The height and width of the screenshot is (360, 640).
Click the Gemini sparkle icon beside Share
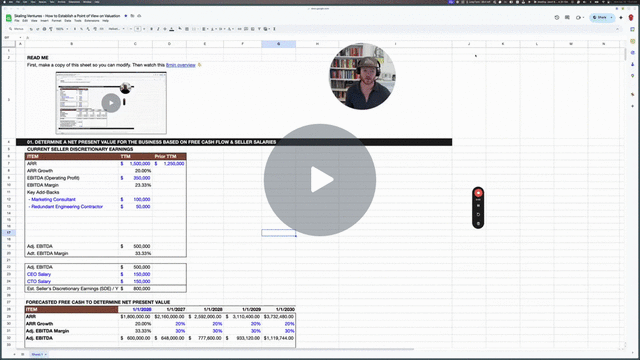point(621,18)
